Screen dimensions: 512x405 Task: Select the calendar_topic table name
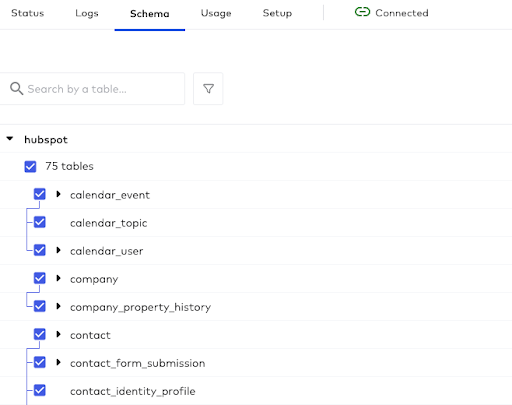click(108, 223)
